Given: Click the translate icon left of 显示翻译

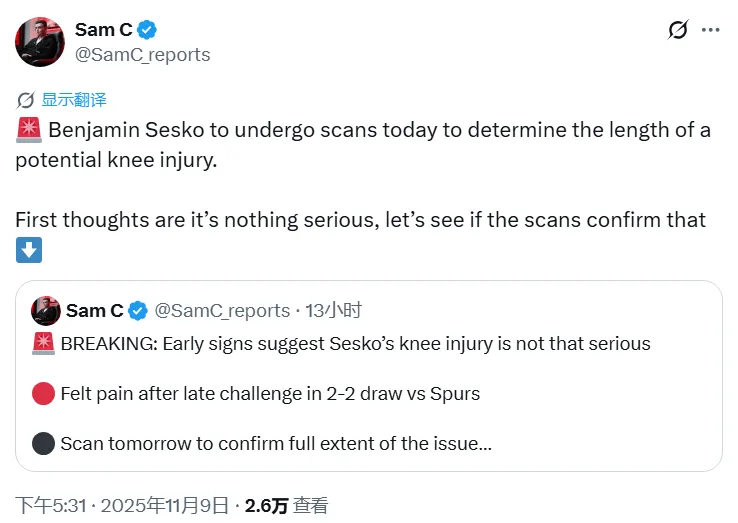Looking at the screenshot, I should click(27, 100).
